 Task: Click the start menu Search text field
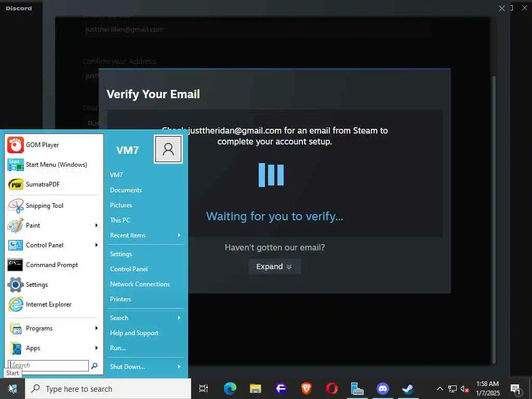(48, 365)
